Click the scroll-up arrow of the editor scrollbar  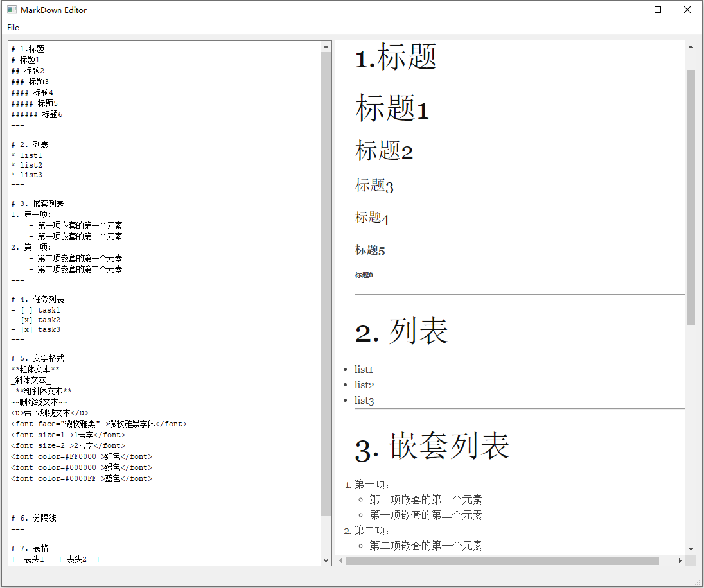[326, 45]
